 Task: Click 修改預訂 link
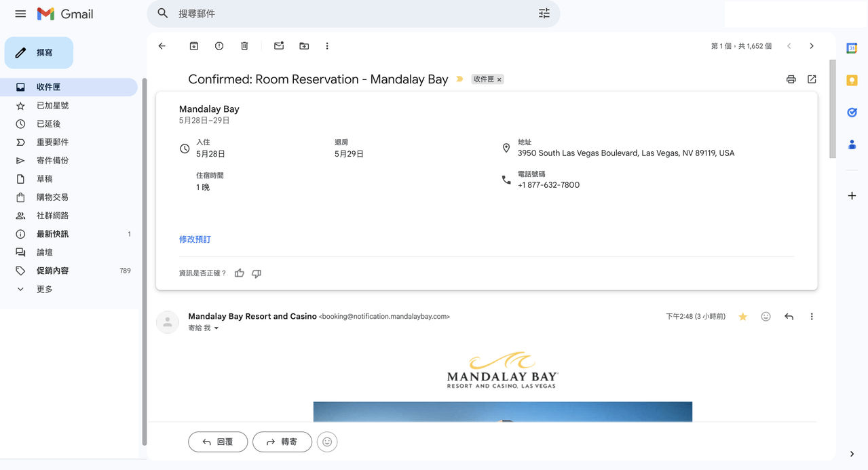[x=195, y=239]
